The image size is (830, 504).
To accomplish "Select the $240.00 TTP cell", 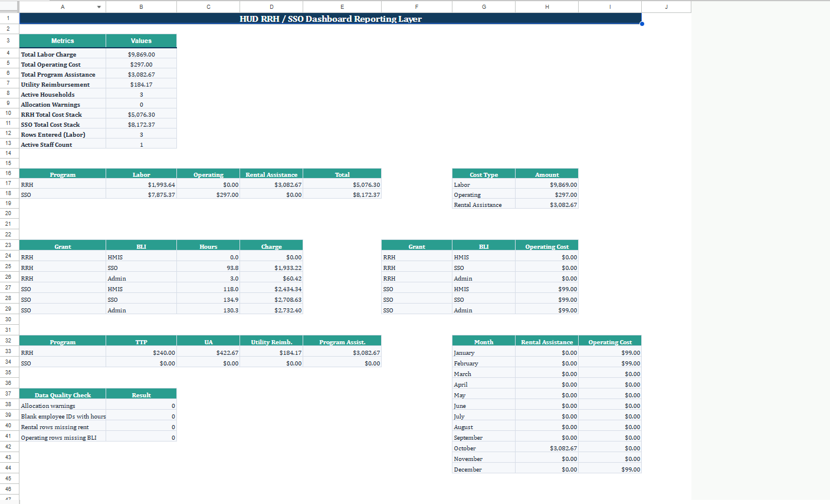I will (141, 353).
